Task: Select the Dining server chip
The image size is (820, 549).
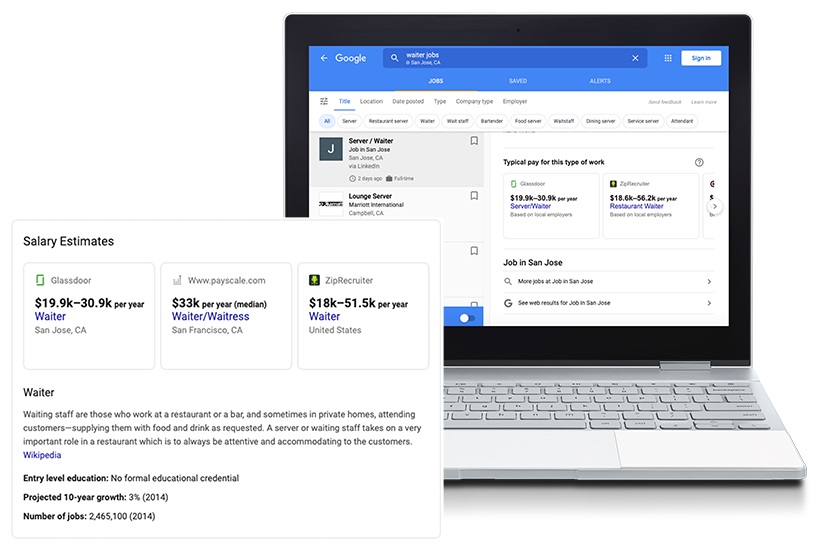Action: [x=600, y=121]
